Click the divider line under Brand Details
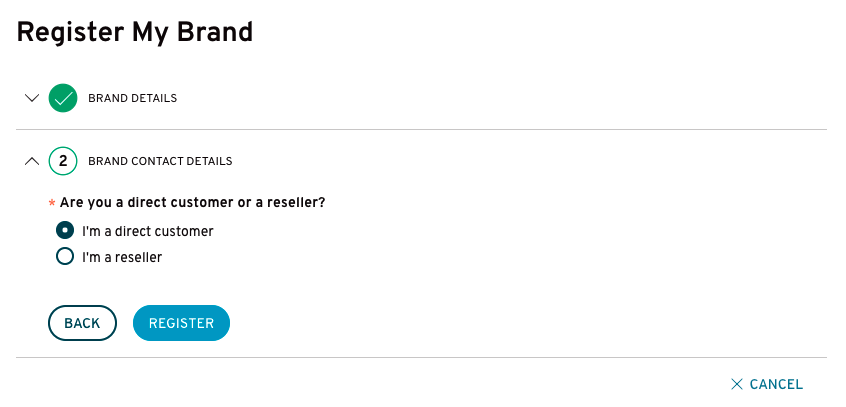This screenshot has height=407, width=846. click(x=421, y=130)
